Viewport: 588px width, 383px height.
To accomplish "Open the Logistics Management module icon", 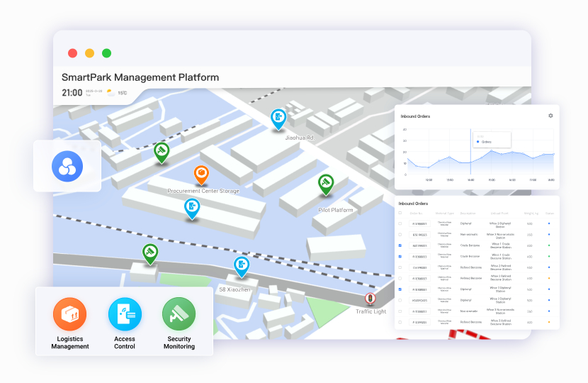I will [69, 314].
